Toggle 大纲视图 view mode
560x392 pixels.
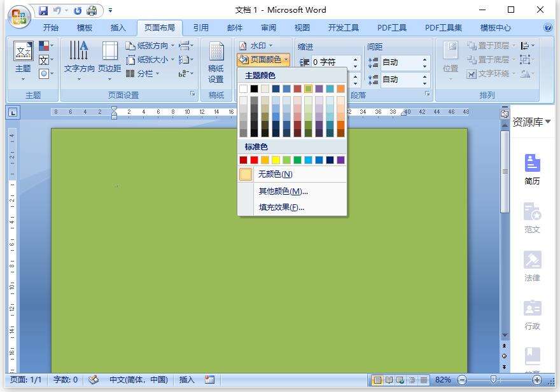[x=412, y=380]
